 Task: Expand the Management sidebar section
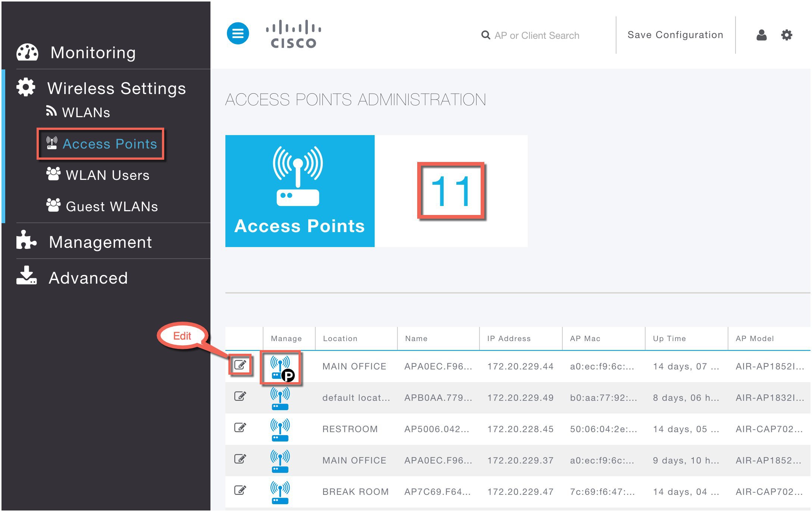[x=100, y=242]
